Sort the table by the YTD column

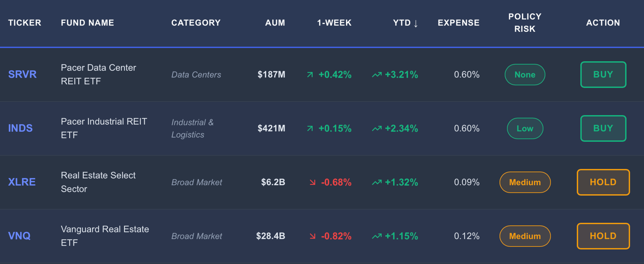pos(405,23)
